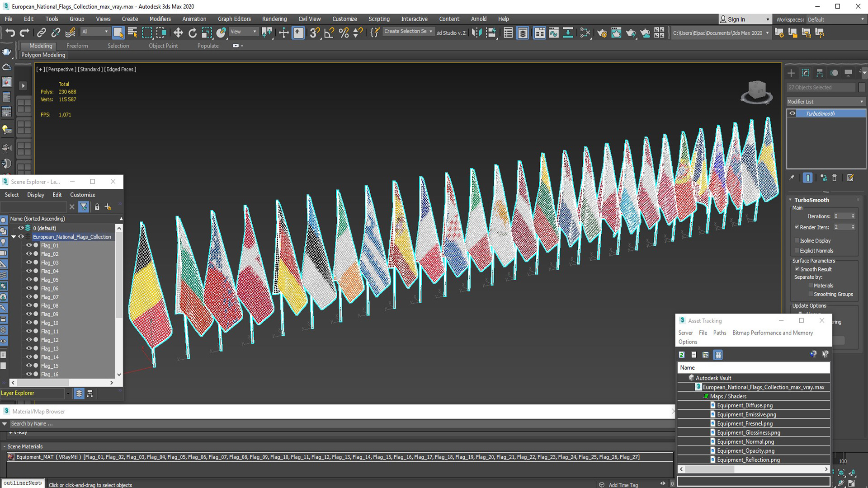Screen dimensions: 868x488
Task: Open Bitmap Performance and Memory menu
Action: [x=772, y=333]
